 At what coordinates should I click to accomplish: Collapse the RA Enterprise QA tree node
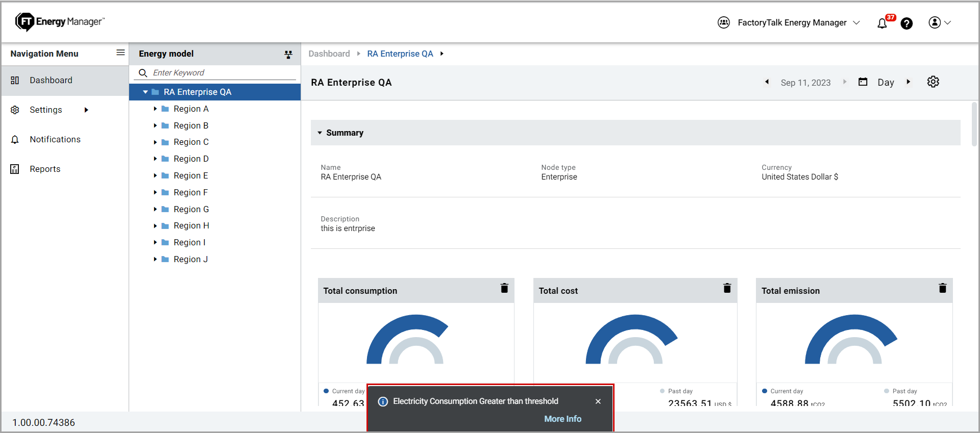pos(145,92)
